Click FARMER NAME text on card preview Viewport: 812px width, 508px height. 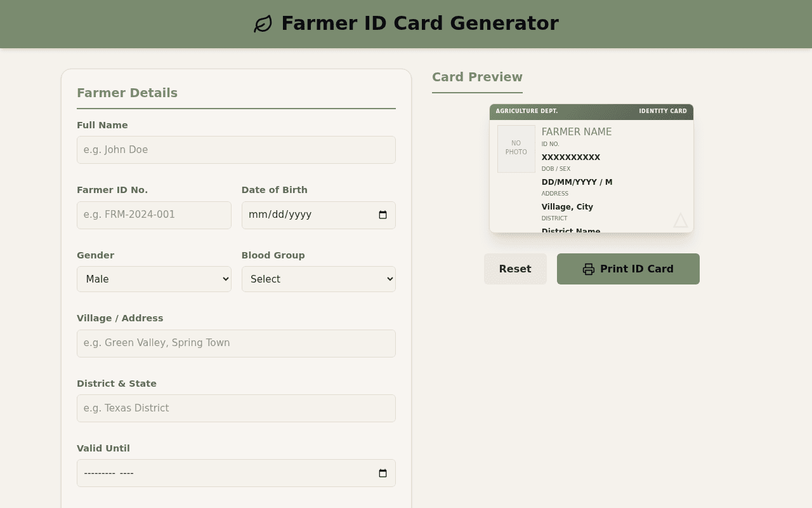[x=577, y=132]
